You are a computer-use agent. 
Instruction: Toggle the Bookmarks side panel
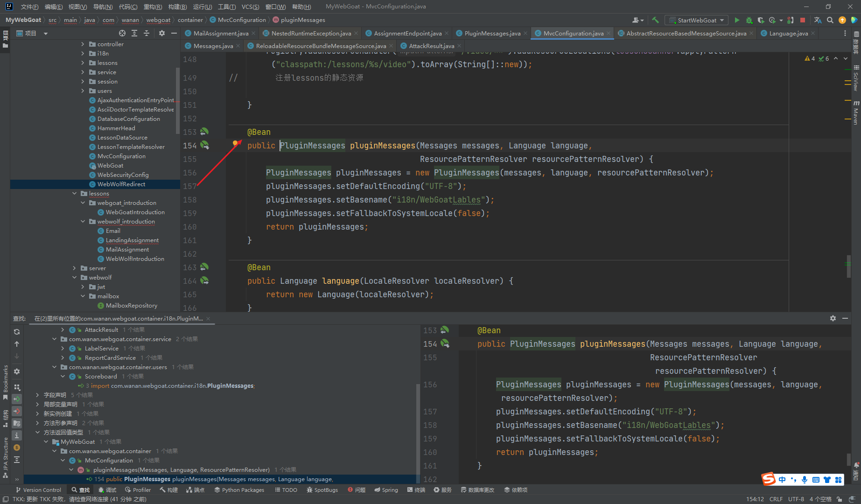[5, 382]
